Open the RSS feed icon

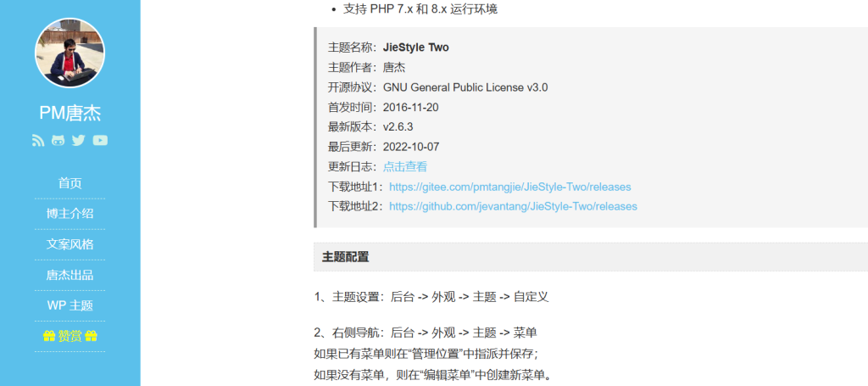click(x=38, y=141)
